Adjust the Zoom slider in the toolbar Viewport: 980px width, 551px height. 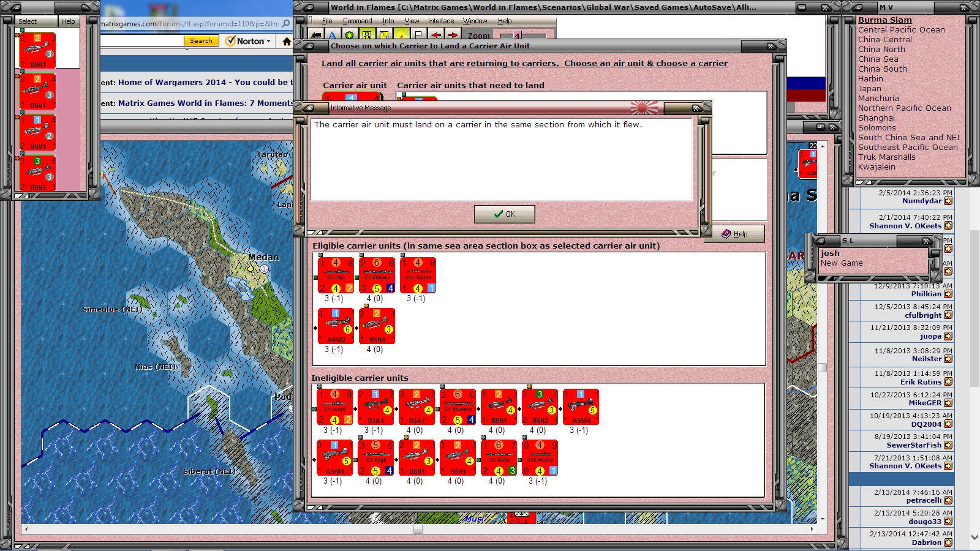pyautogui.click(x=517, y=36)
